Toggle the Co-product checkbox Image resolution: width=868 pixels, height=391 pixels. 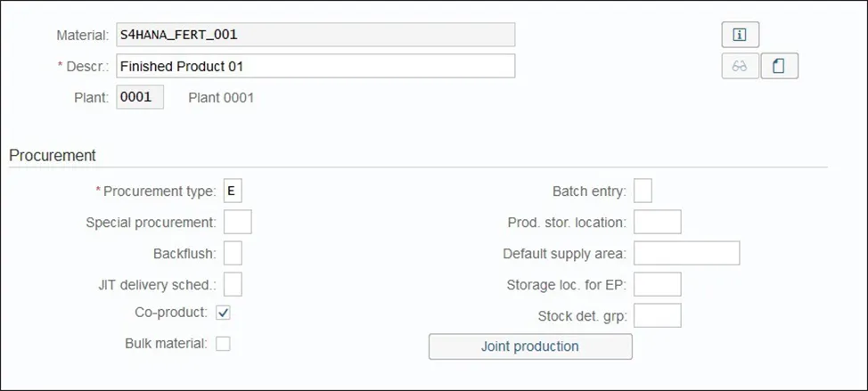224,313
